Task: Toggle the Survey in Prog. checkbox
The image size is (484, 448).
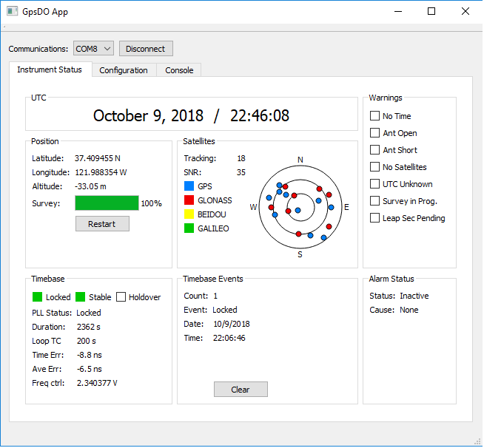Action: tap(374, 201)
